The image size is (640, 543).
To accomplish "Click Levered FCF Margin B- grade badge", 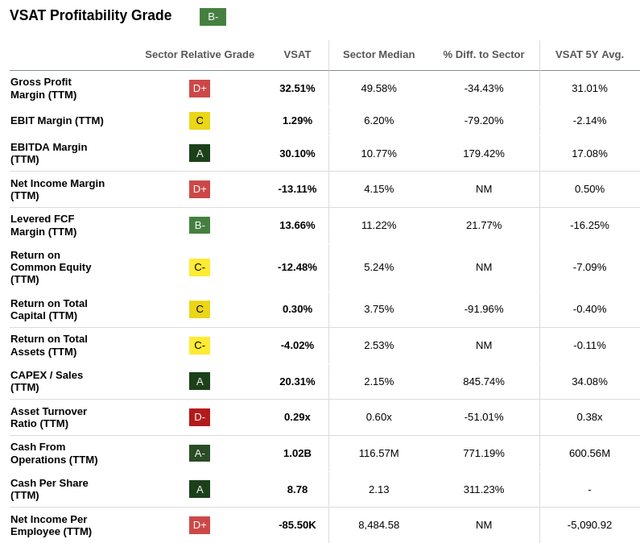I will click(199, 225).
